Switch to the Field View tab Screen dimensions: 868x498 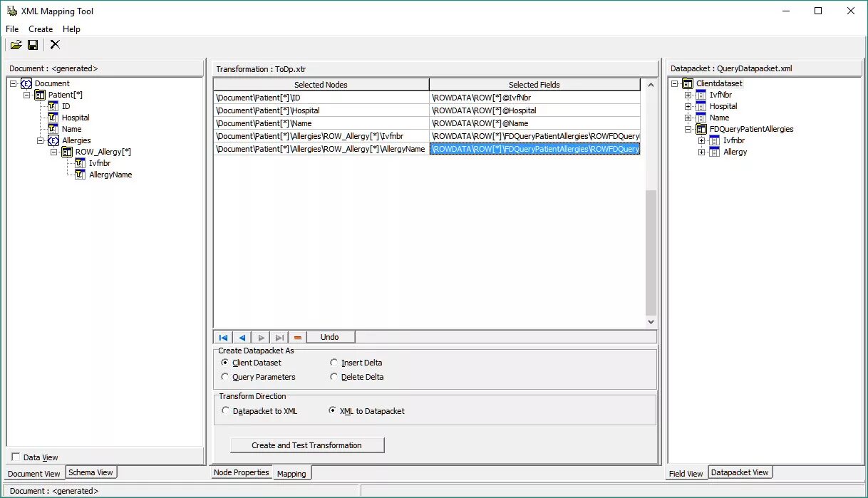coord(687,473)
